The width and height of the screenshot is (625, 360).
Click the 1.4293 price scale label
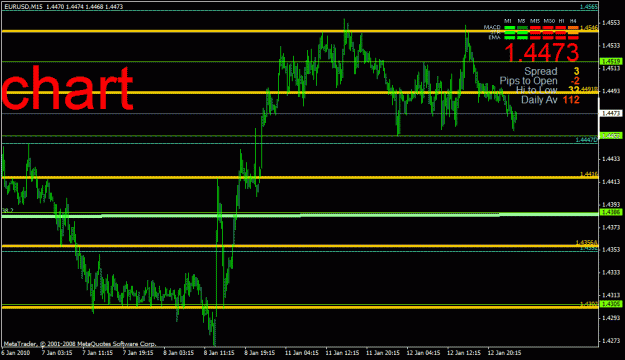point(611,318)
